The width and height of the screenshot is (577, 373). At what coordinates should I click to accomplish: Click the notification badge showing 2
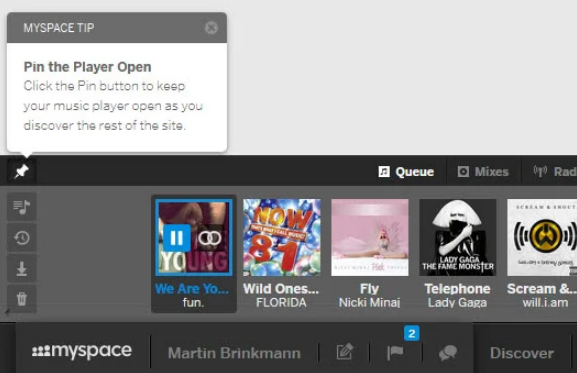point(411,334)
